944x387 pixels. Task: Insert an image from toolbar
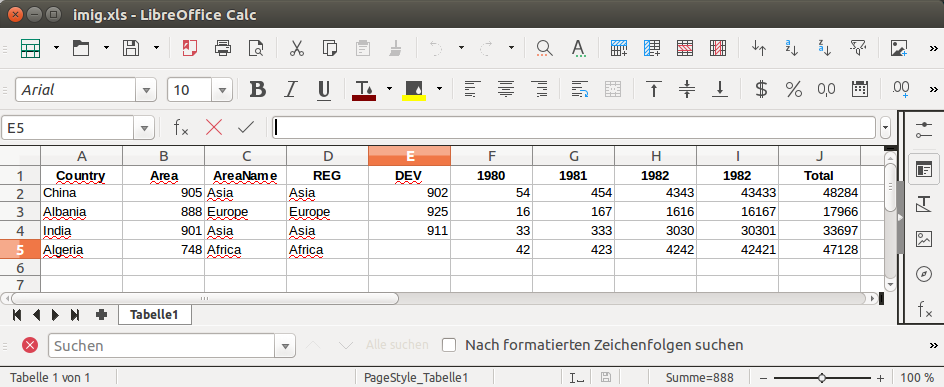pyautogui.click(x=899, y=48)
